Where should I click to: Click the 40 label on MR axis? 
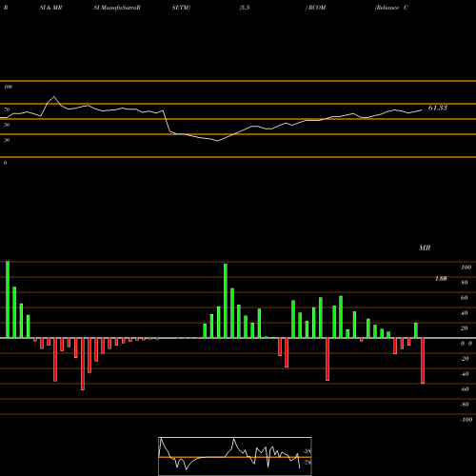coord(465,313)
